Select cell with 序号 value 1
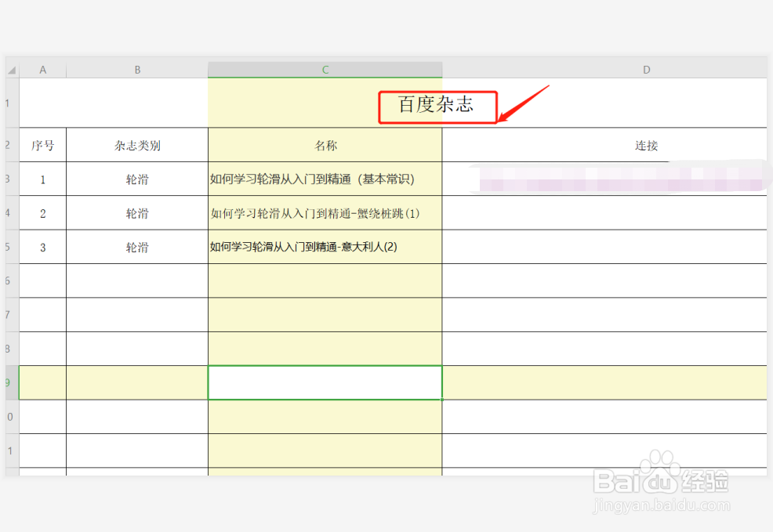 tap(43, 179)
